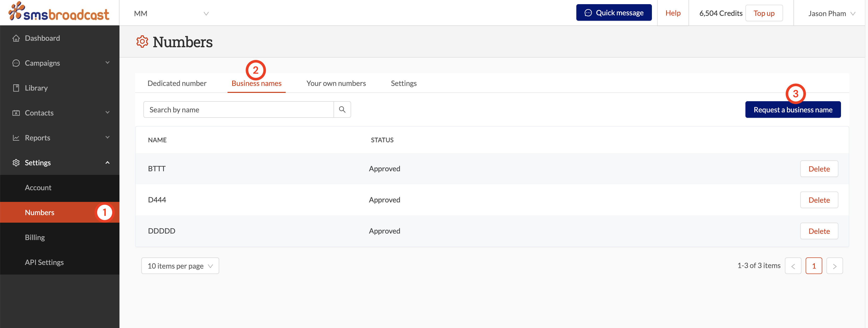Click the smsbroadcast logo
The image size is (868, 328).
click(x=59, y=12)
